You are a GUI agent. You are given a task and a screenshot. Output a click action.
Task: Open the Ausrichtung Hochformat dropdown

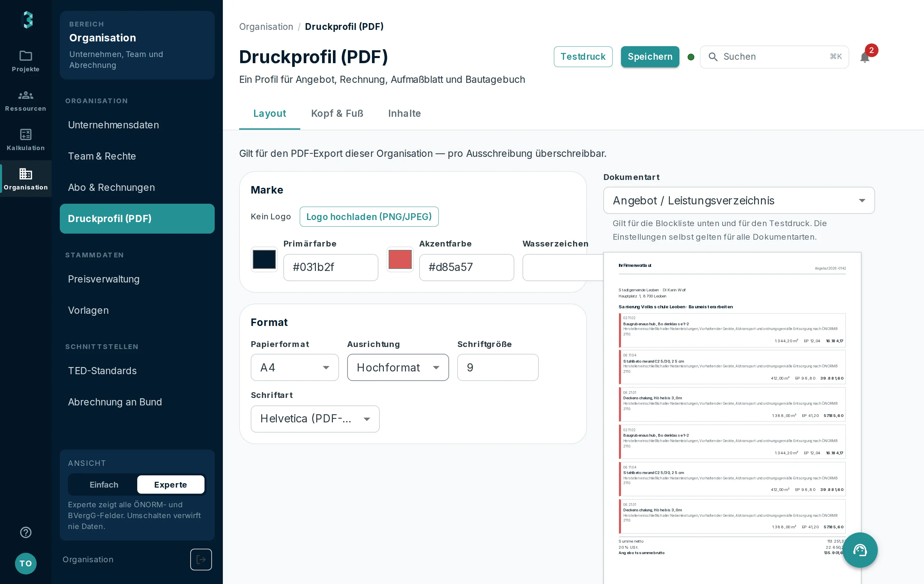[398, 367]
